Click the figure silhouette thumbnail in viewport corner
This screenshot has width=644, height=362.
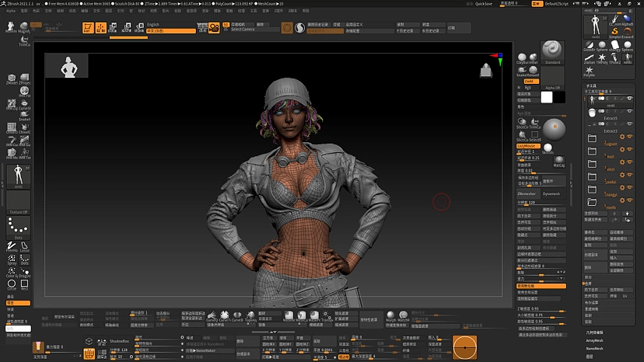coord(67,66)
